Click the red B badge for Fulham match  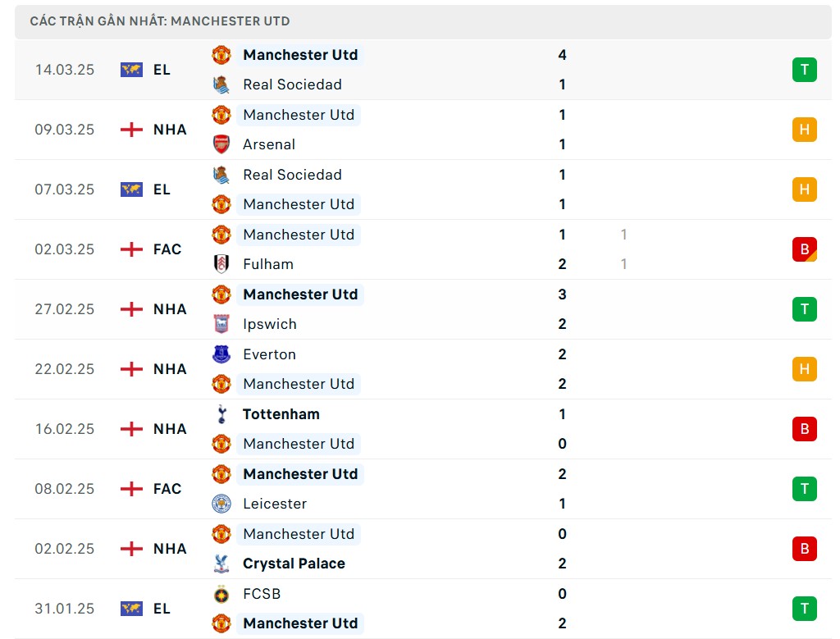(804, 249)
